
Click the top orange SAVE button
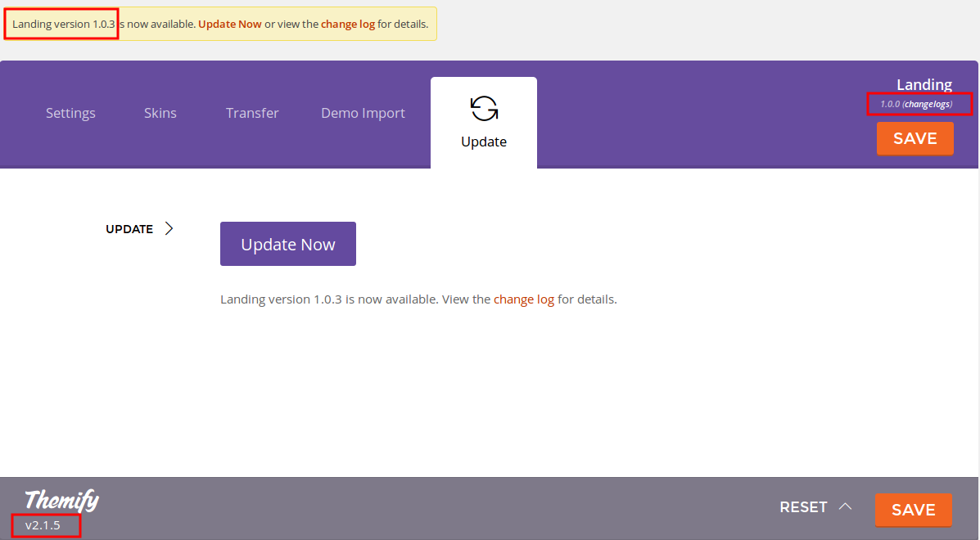pyautogui.click(x=915, y=138)
